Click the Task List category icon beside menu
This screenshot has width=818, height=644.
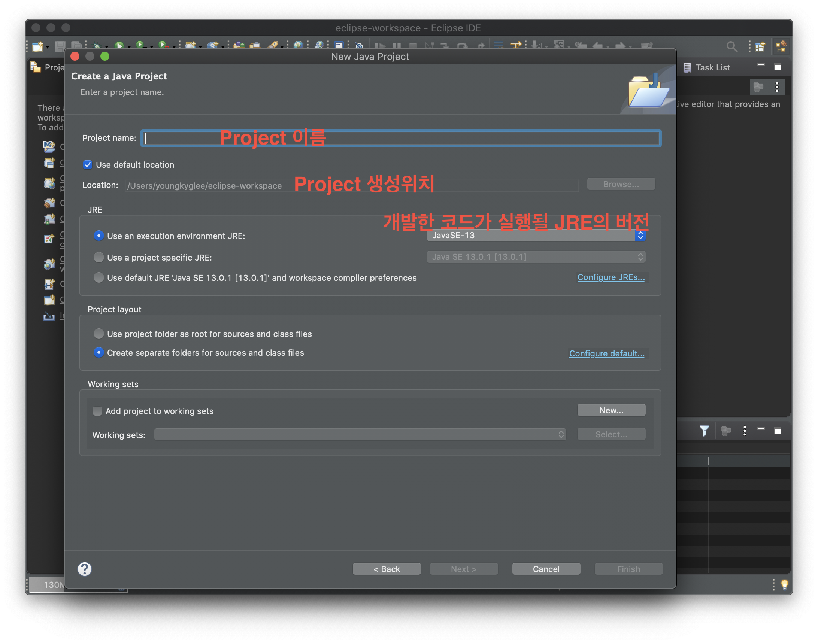(x=758, y=87)
